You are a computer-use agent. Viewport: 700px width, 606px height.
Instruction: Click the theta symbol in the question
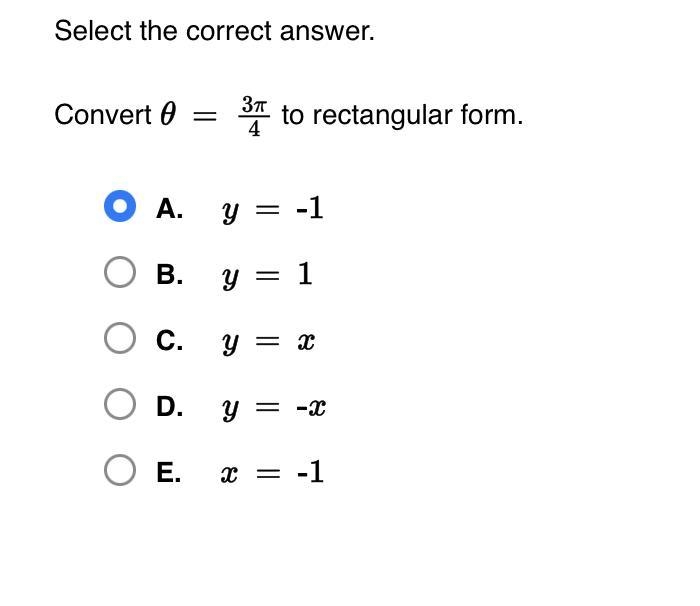[x=168, y=114]
